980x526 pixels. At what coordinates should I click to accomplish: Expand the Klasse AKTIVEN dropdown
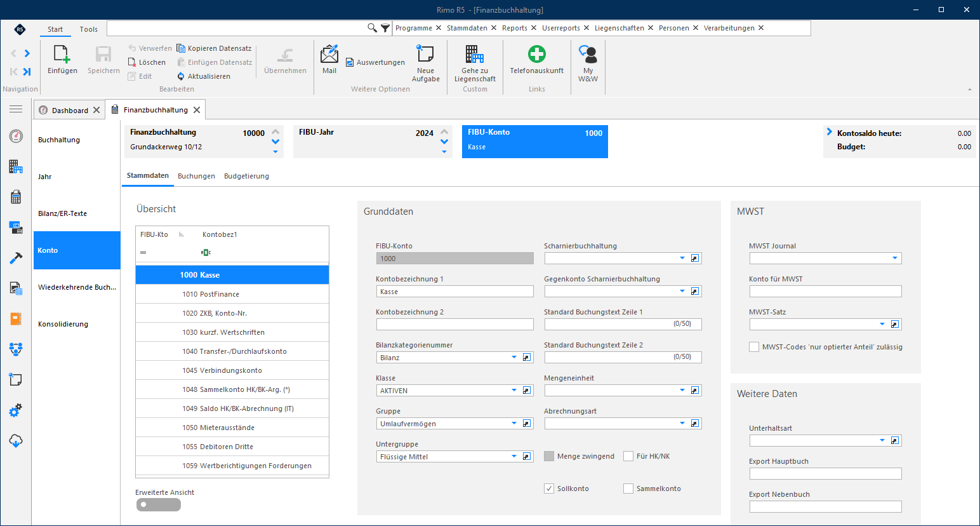tap(514, 391)
